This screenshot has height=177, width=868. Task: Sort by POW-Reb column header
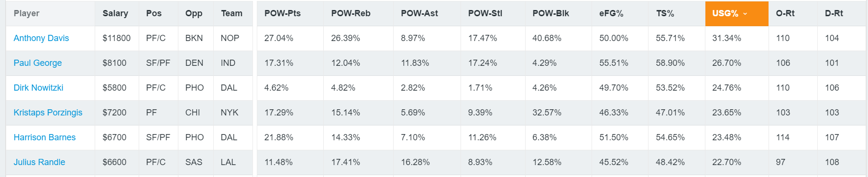click(351, 13)
